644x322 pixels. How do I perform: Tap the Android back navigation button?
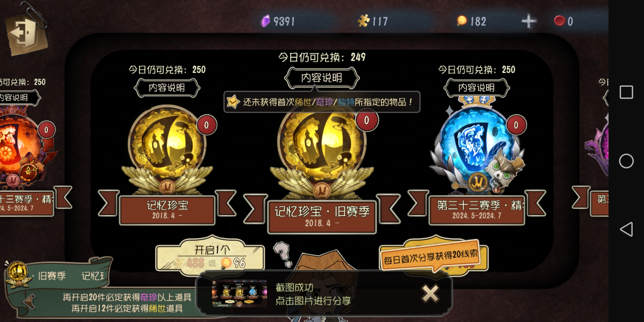point(626,229)
